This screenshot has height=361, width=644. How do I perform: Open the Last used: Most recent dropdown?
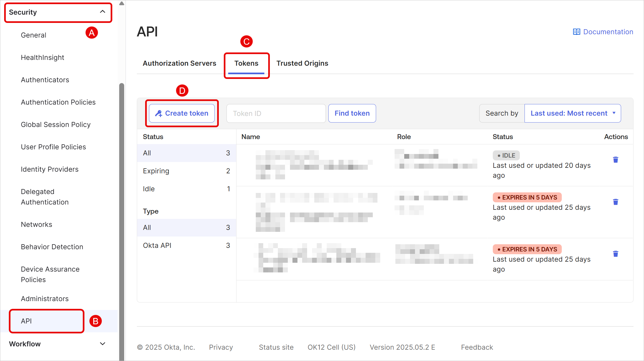573,113
